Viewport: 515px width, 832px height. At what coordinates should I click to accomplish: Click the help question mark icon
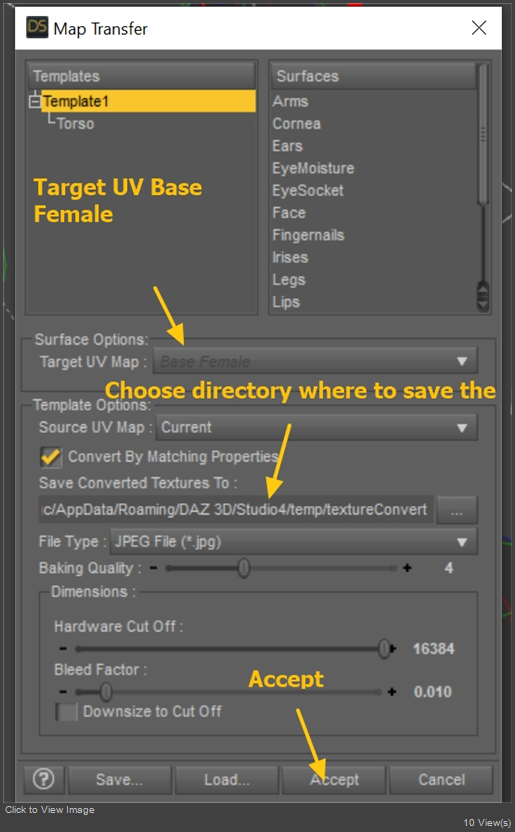pyautogui.click(x=43, y=779)
